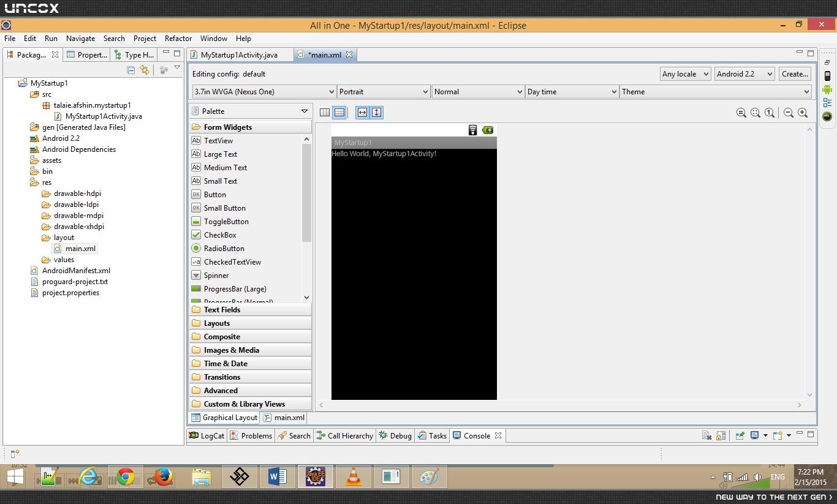This screenshot has width=837, height=504.
Task: Click the zoom to fit icon
Action: [756, 113]
